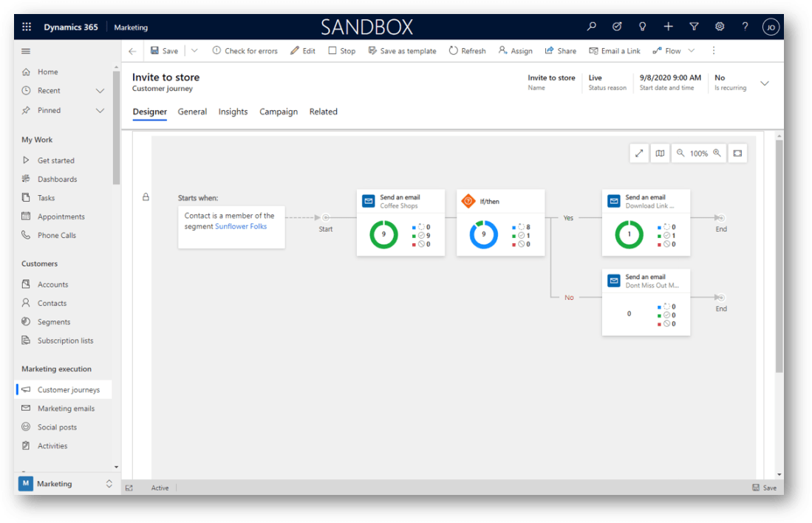Click the fit-to-screen icon on canvas toolbar
Screen dimensions: 812x523
coord(737,154)
